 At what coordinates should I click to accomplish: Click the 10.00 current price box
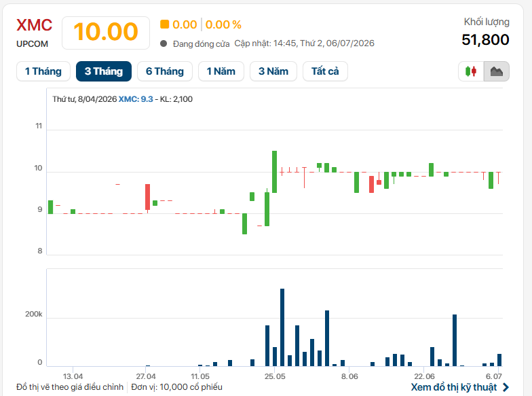coord(106,33)
